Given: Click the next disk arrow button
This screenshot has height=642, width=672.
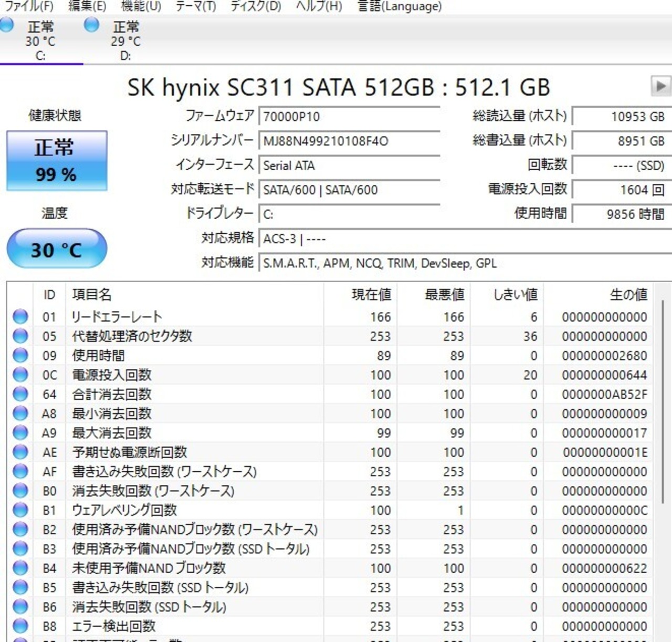Looking at the screenshot, I should click(x=660, y=86).
